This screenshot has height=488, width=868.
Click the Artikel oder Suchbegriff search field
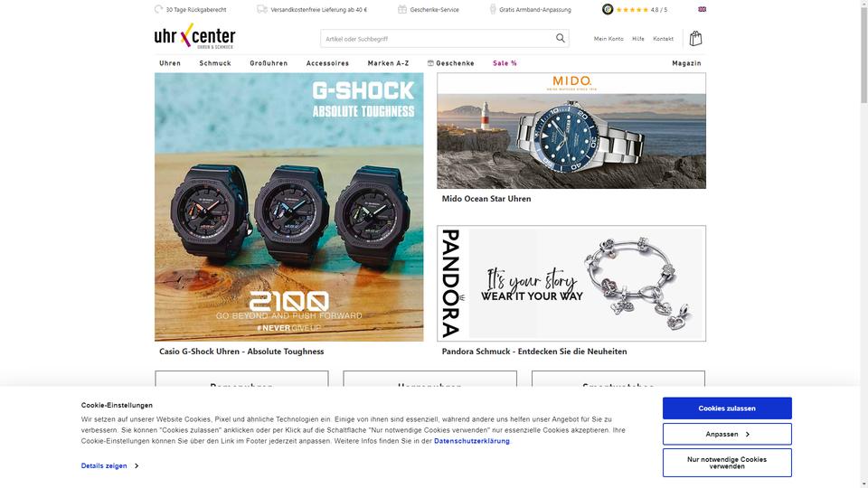coord(438,39)
